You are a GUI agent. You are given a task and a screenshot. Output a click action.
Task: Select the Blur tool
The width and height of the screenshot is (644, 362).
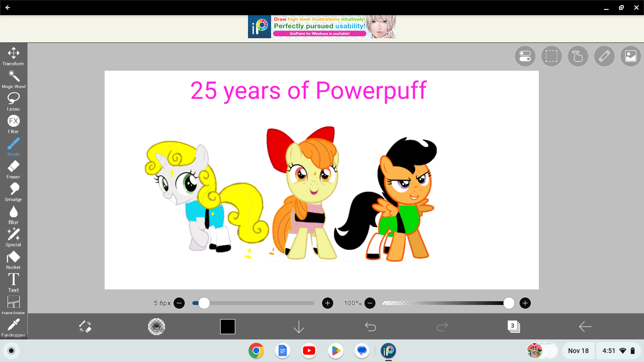coord(13,215)
